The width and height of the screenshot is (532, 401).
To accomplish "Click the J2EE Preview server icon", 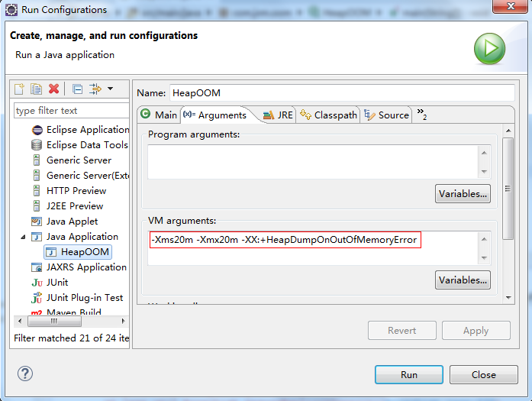I will click(x=37, y=205).
